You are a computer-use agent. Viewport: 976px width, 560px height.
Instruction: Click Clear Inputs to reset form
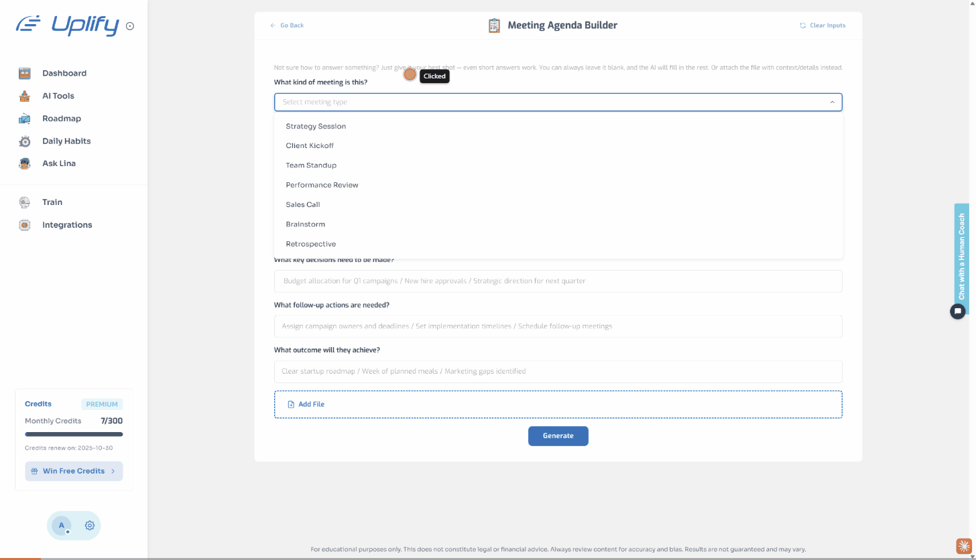pyautogui.click(x=822, y=25)
